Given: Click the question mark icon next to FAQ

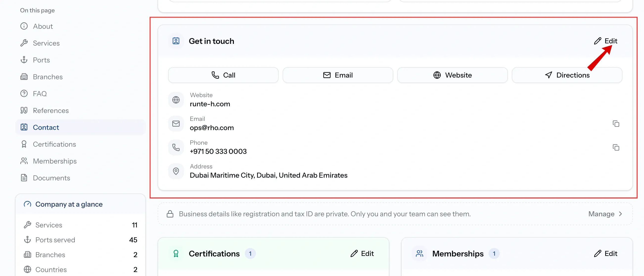Looking at the screenshot, I should (24, 94).
